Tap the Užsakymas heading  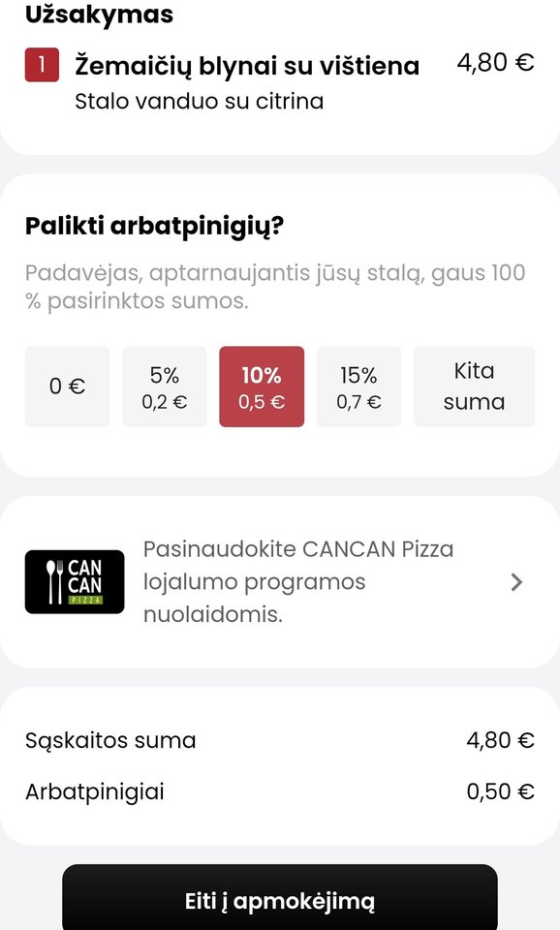[x=99, y=15]
